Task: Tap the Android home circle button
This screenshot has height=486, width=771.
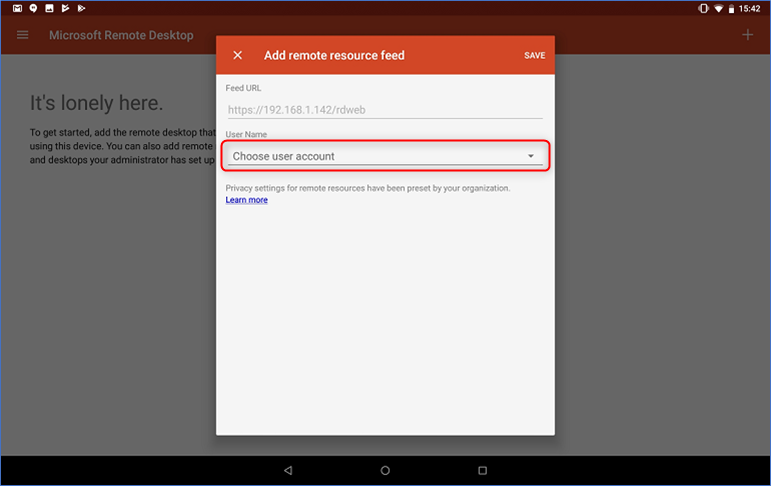Action: [x=385, y=470]
